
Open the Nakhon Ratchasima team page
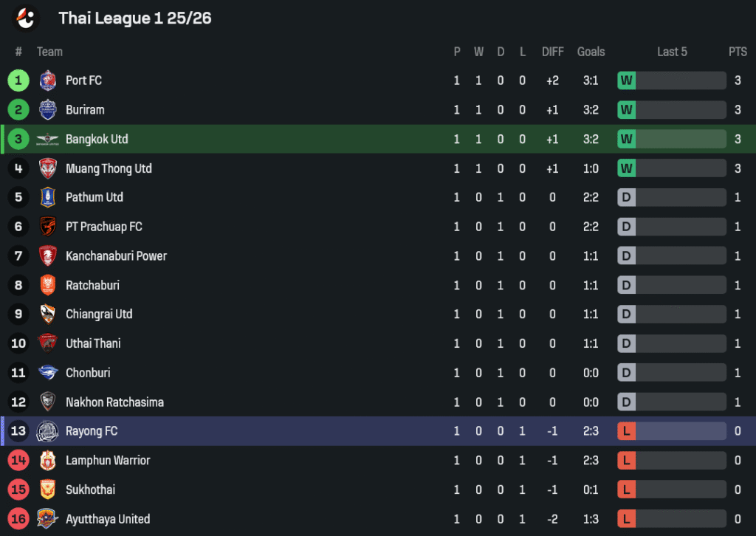tap(114, 402)
